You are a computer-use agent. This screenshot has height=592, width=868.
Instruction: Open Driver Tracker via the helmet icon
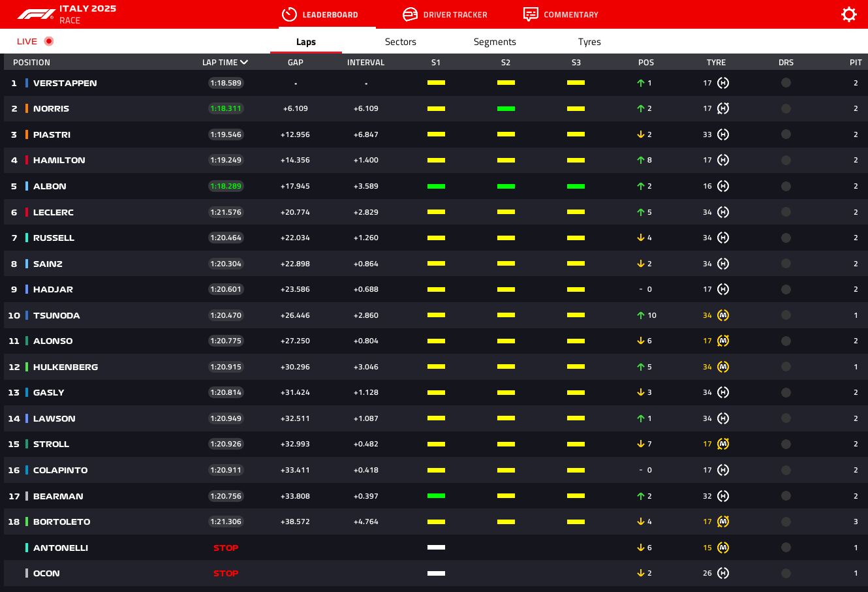[x=410, y=14]
